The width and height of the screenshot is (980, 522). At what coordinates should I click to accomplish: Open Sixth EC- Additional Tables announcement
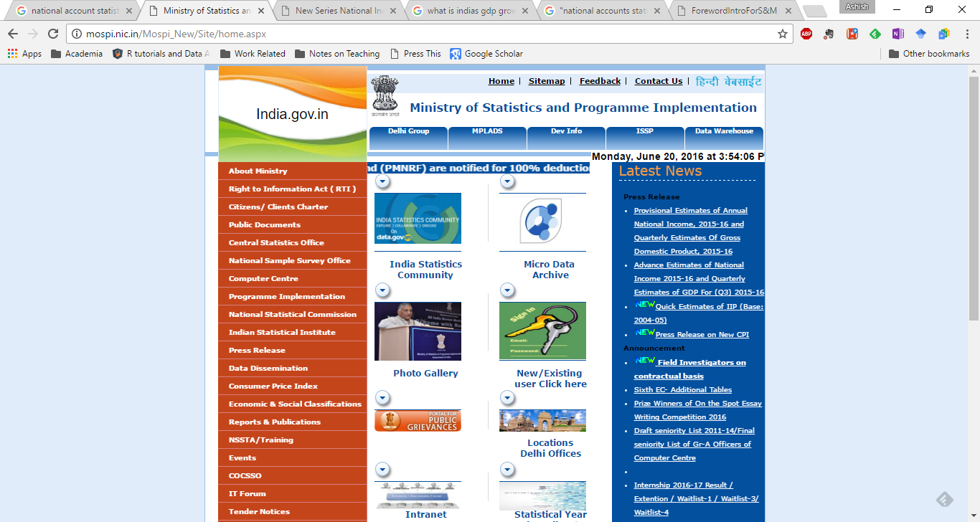click(x=683, y=389)
